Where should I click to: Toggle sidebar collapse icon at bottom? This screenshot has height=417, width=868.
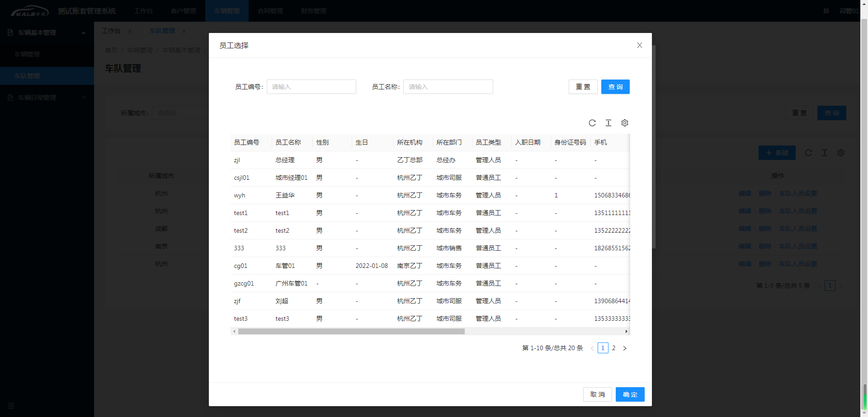coord(11,406)
